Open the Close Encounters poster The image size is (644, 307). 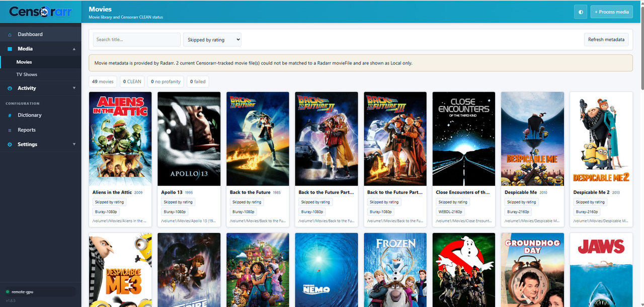(x=464, y=139)
